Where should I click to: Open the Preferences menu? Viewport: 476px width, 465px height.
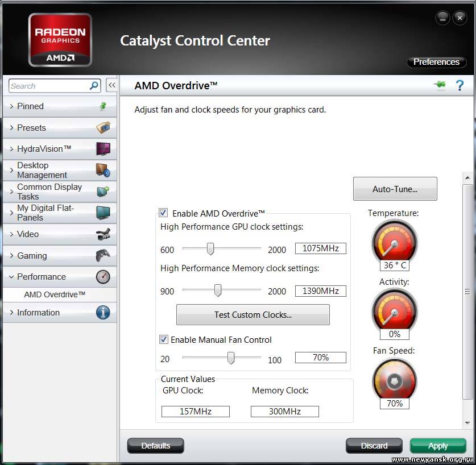[x=436, y=62]
